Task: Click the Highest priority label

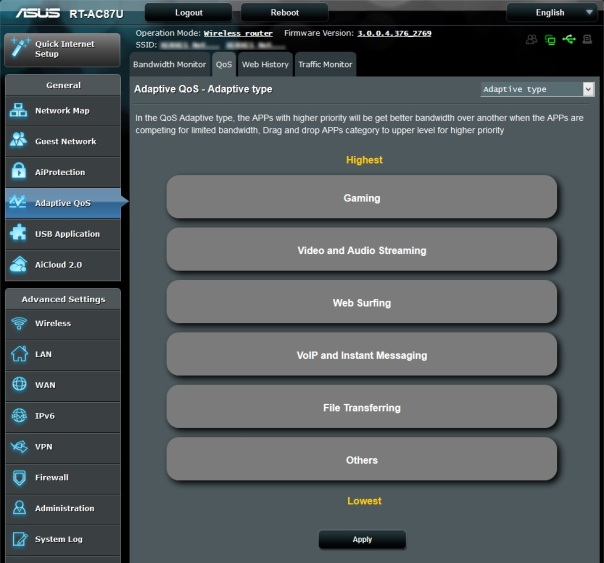Action: coord(364,160)
